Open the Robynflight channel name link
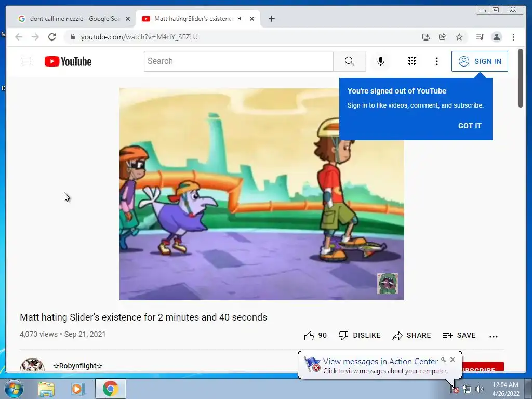 (78, 366)
